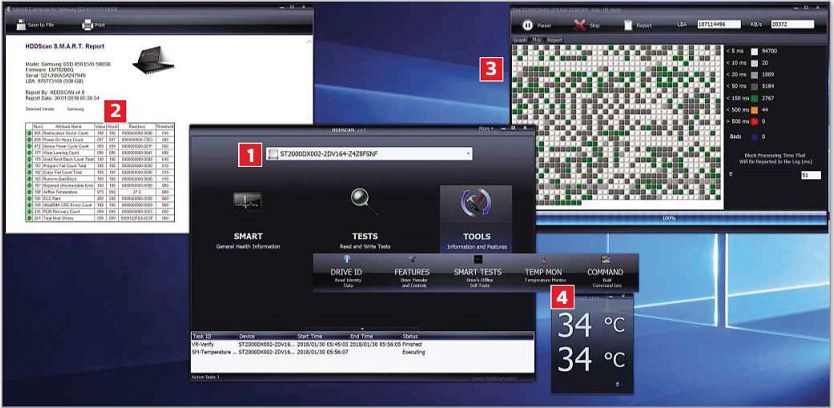
Task: Open TOOLS Information and Features
Action: click(476, 219)
